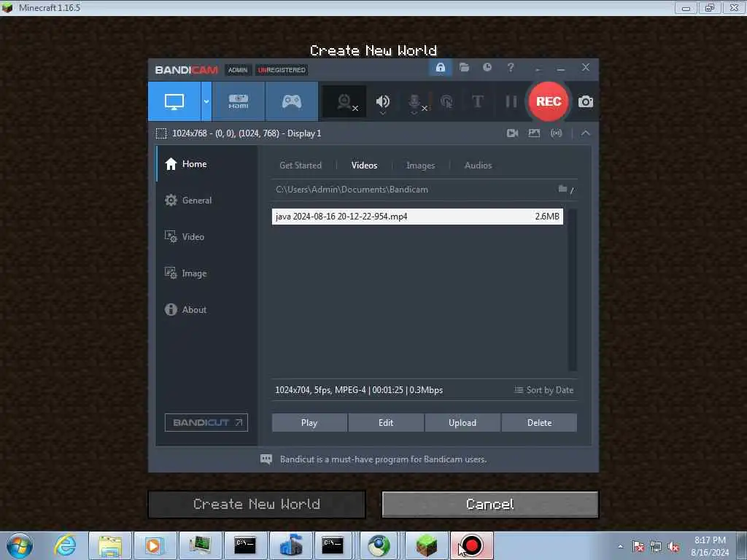Show hidden tray icons arrow
The image size is (747, 560).
620,546
